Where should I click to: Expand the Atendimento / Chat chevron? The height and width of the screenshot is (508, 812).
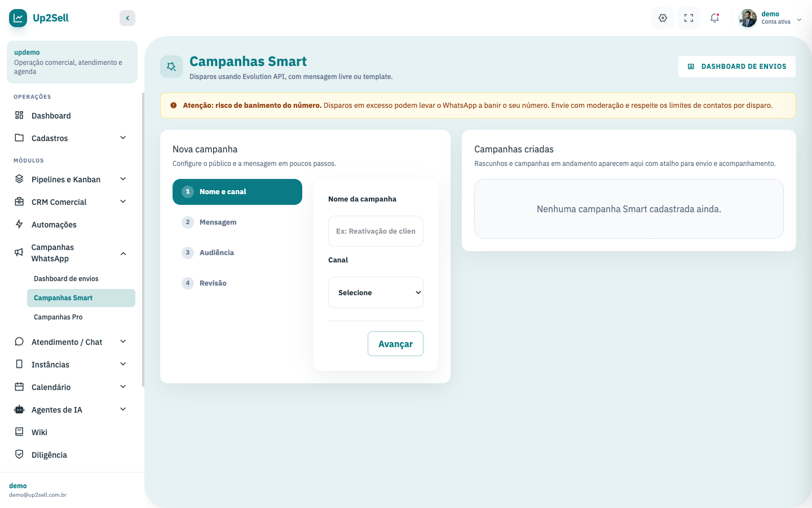(123, 341)
